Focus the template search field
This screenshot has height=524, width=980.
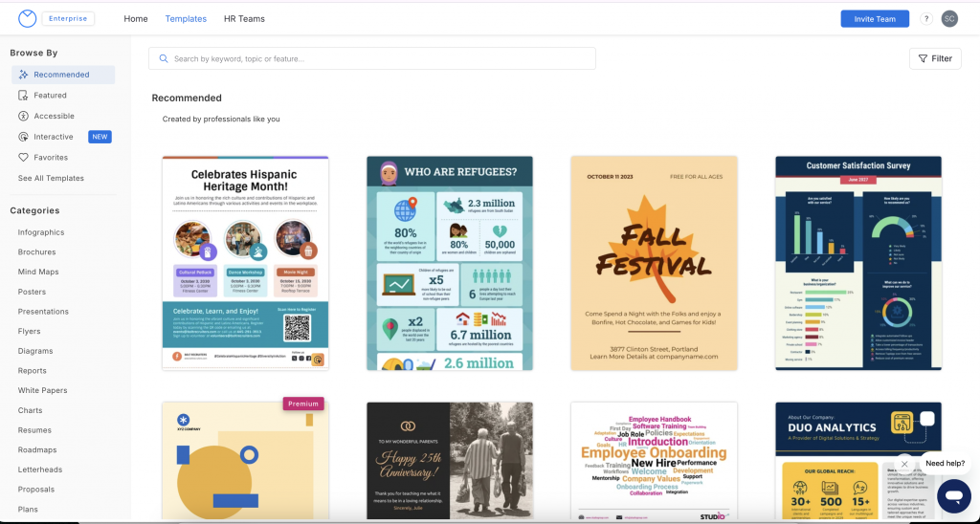click(372, 58)
